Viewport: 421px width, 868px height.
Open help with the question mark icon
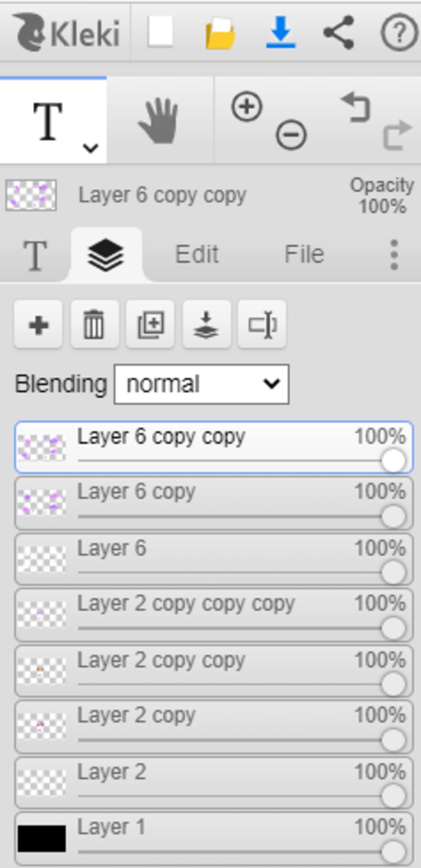398,32
